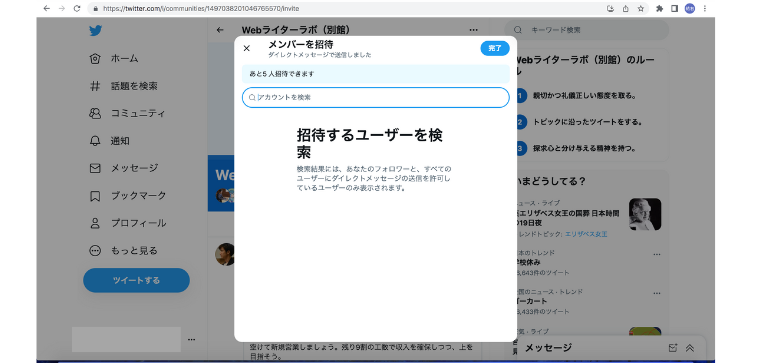Click the Chrome profile avatar

[690, 8]
